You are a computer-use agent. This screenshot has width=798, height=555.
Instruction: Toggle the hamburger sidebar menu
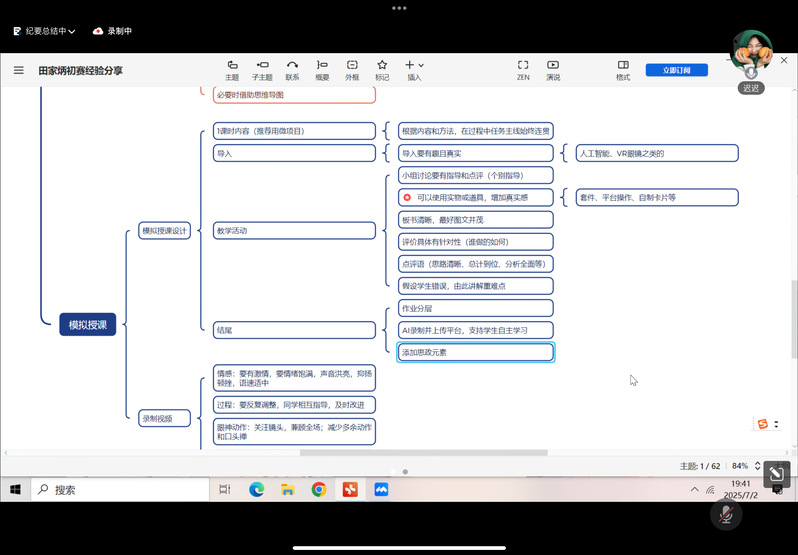click(18, 70)
